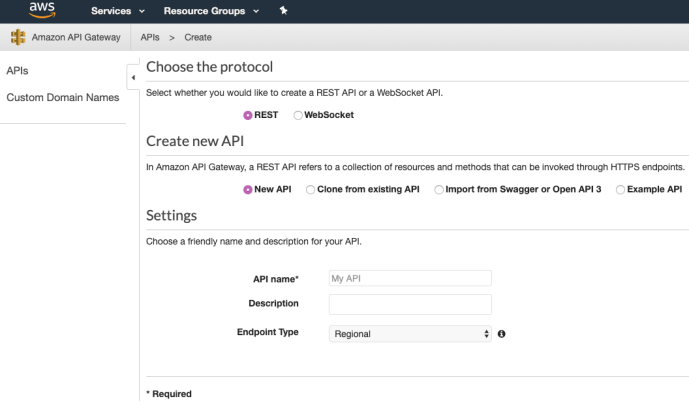Select the WebSocket protocol radio button
This screenshot has width=689, height=401.
pos(298,115)
